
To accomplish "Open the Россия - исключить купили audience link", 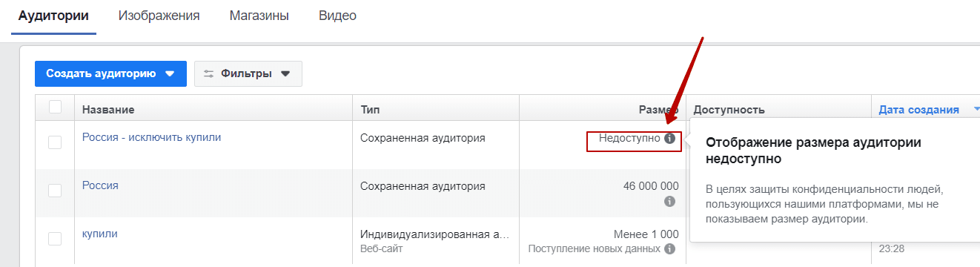I will [151, 137].
